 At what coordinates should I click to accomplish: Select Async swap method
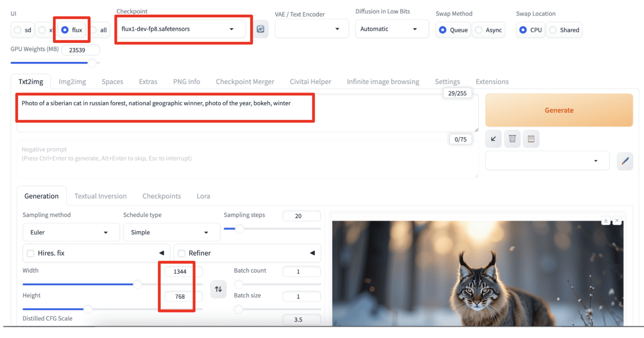coord(479,30)
